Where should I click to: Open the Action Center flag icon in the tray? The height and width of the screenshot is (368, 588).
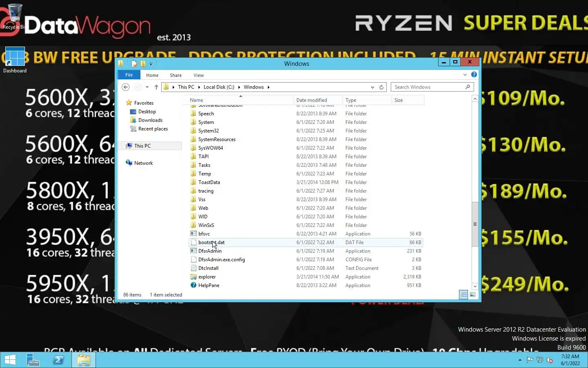coord(530,360)
